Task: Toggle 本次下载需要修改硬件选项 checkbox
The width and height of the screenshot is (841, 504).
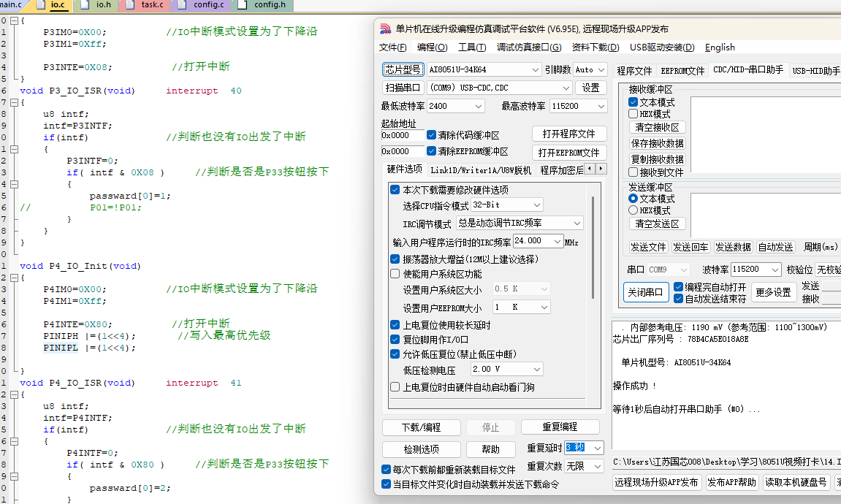Action: tap(395, 190)
